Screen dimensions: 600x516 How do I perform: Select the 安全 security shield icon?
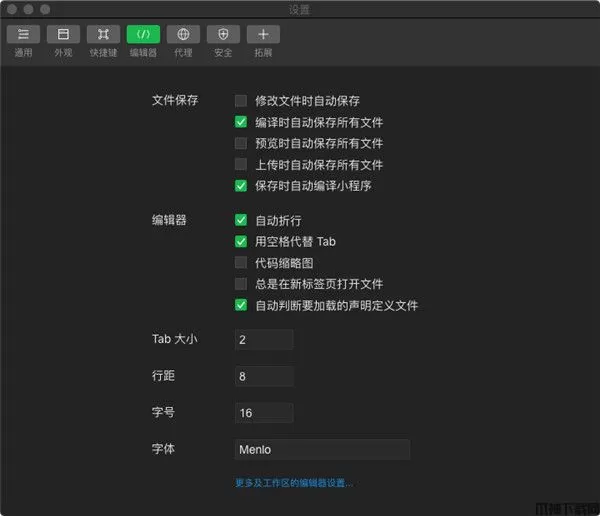[223, 34]
